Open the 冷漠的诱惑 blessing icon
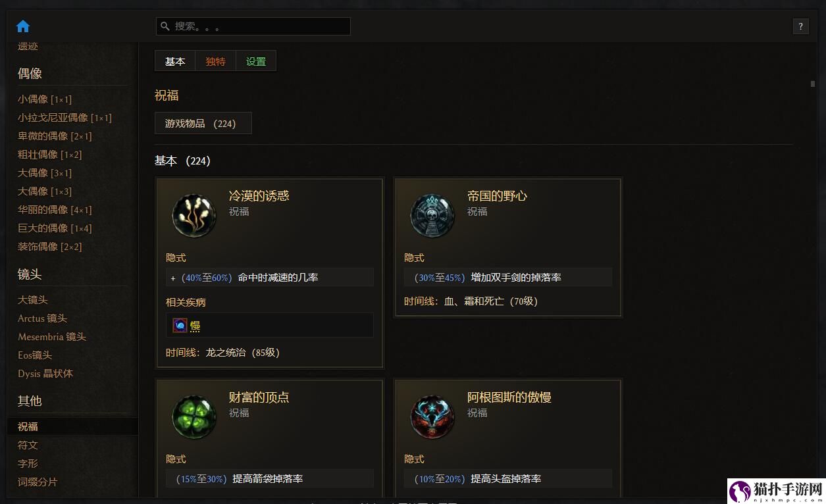 click(194, 215)
